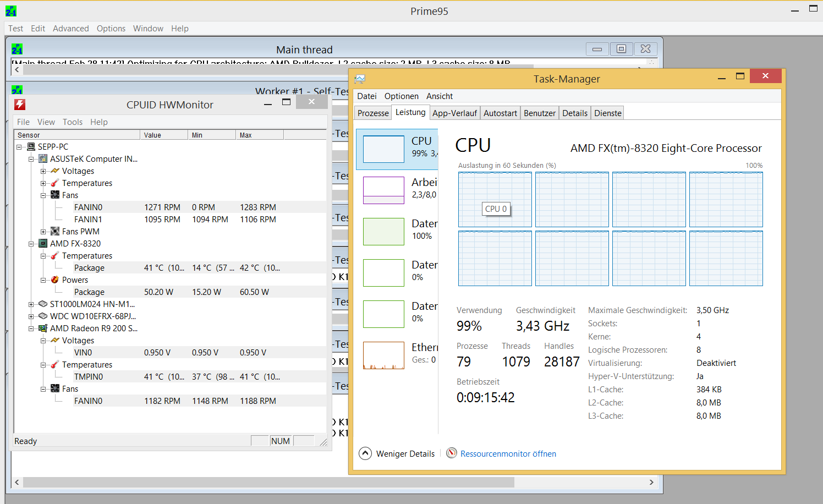Screen dimensions: 823x504
Task: Switch to the Autostart tab
Action: [500, 113]
